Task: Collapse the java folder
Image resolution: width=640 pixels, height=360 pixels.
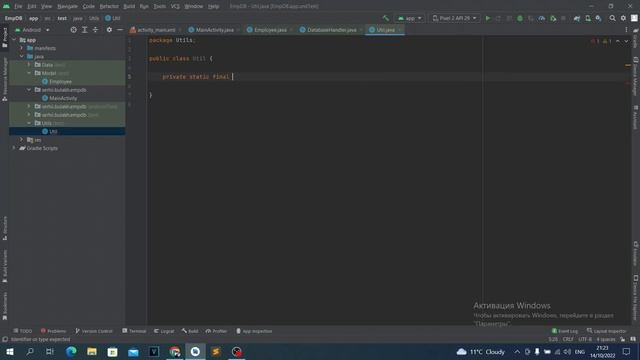Action: pos(22,56)
